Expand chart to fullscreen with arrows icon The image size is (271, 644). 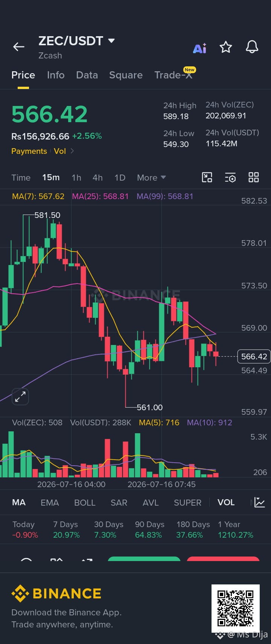click(x=20, y=396)
